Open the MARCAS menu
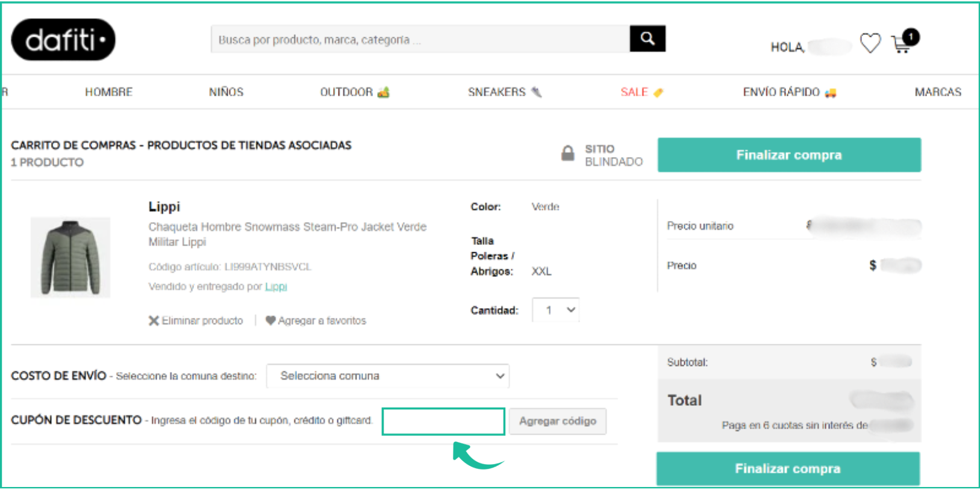The width and height of the screenshot is (980, 490). coord(938,92)
